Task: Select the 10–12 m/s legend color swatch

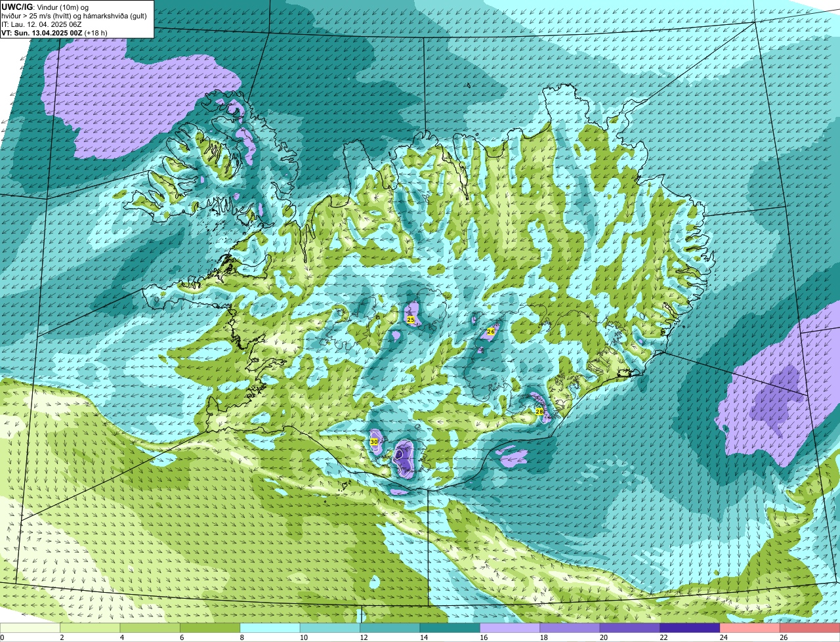Action: tap(330, 628)
